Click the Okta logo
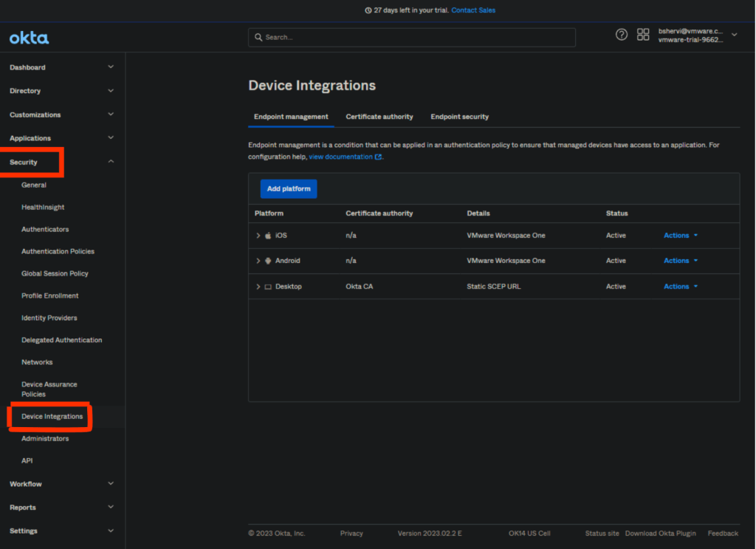The image size is (756, 549). tap(30, 38)
